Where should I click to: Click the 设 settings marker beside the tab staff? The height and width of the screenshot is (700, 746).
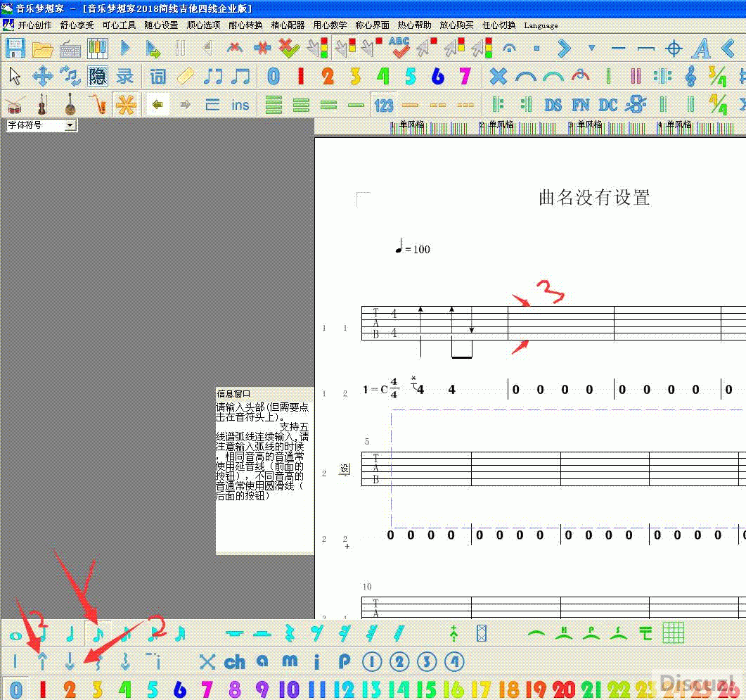pos(345,469)
